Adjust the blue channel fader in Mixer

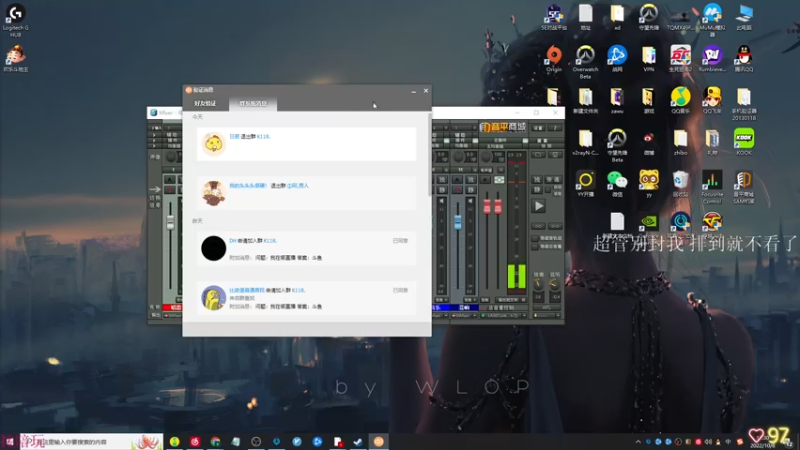[x=458, y=222]
